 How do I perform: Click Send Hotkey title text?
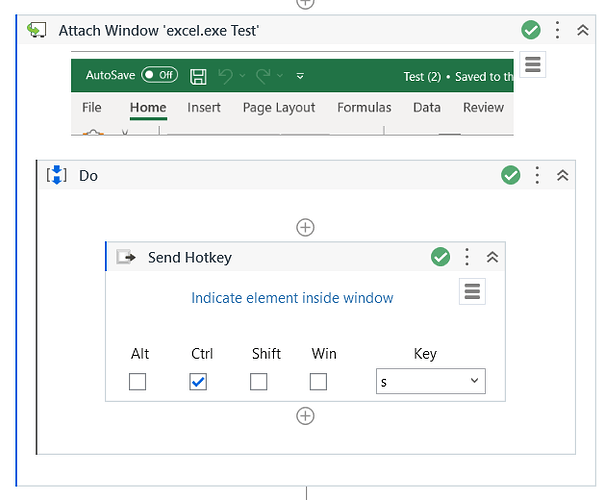[x=190, y=257]
